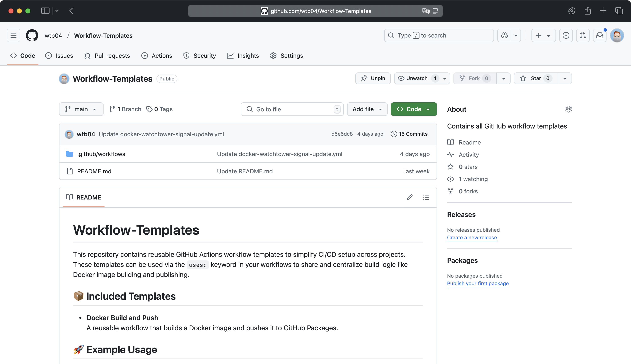Switch to the Actions tab
Image resolution: width=631 pixels, height=364 pixels.
coord(157,56)
